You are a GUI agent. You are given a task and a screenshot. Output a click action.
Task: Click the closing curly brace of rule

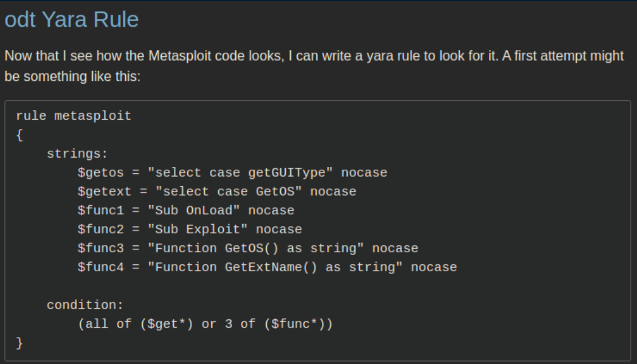[20, 343]
